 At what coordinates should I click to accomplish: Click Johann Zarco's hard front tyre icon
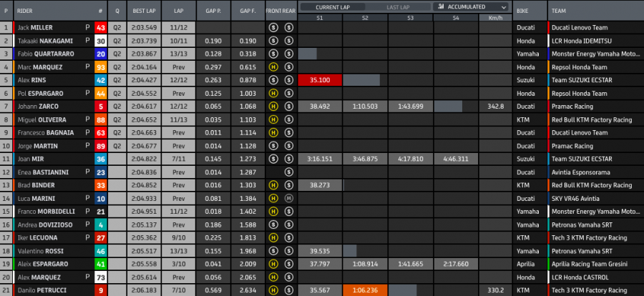(x=273, y=107)
